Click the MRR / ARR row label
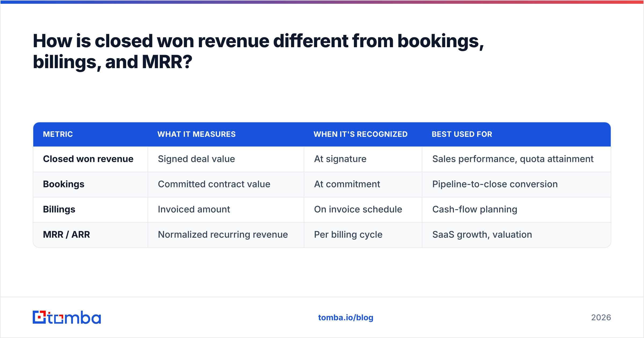644x338 pixels. click(66, 235)
